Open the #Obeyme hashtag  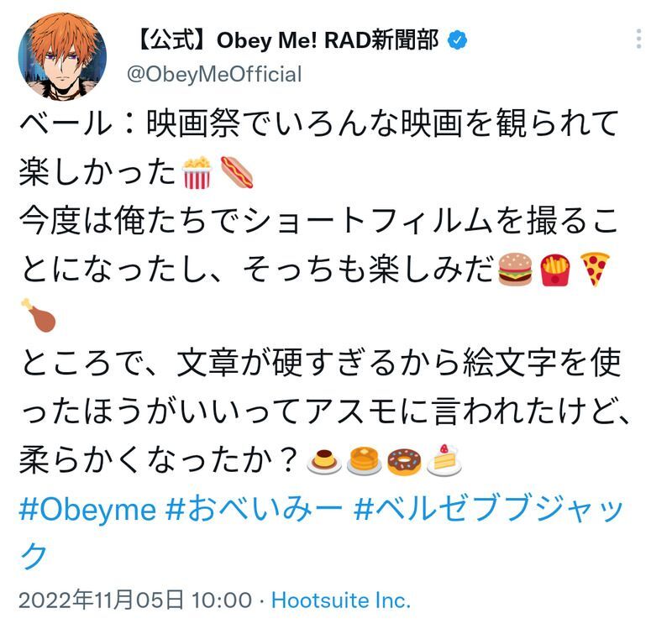pyautogui.click(x=87, y=510)
